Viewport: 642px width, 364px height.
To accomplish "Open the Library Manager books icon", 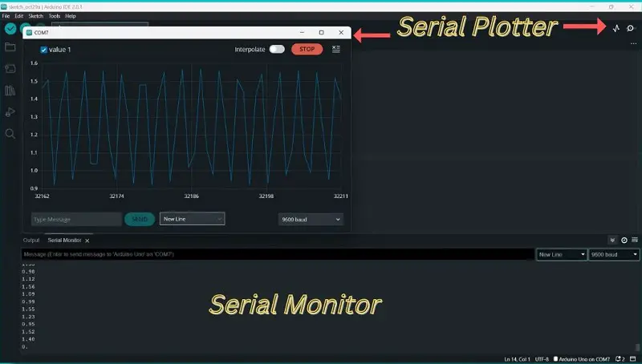I will tap(10, 91).
